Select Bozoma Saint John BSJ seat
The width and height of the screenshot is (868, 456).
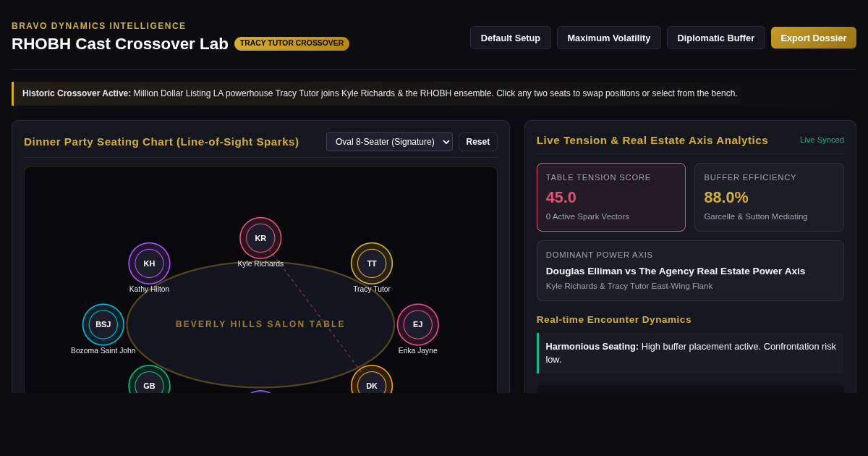[103, 324]
